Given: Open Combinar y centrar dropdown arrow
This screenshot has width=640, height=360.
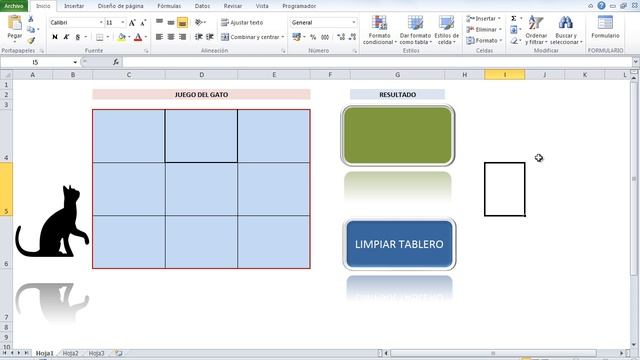Looking at the screenshot, I should pyautogui.click(x=282, y=37).
